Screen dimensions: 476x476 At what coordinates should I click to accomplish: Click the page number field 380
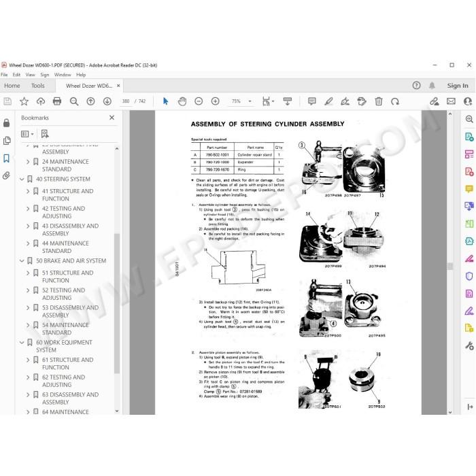[126, 101]
